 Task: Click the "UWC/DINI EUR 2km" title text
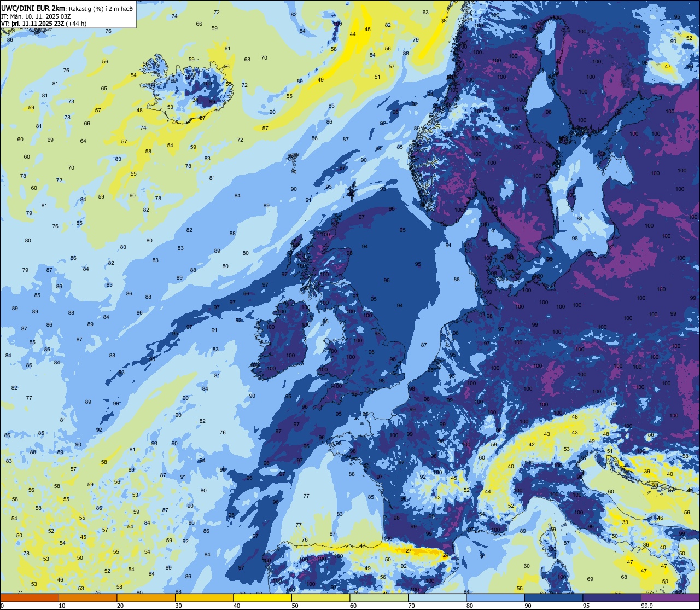coord(33,8)
